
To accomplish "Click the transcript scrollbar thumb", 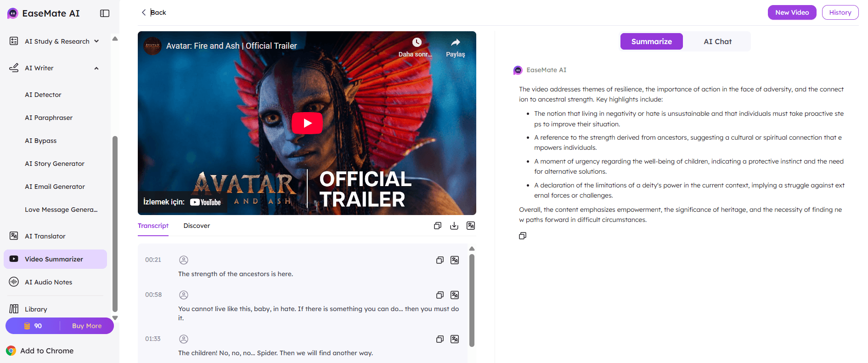I will (x=472, y=301).
